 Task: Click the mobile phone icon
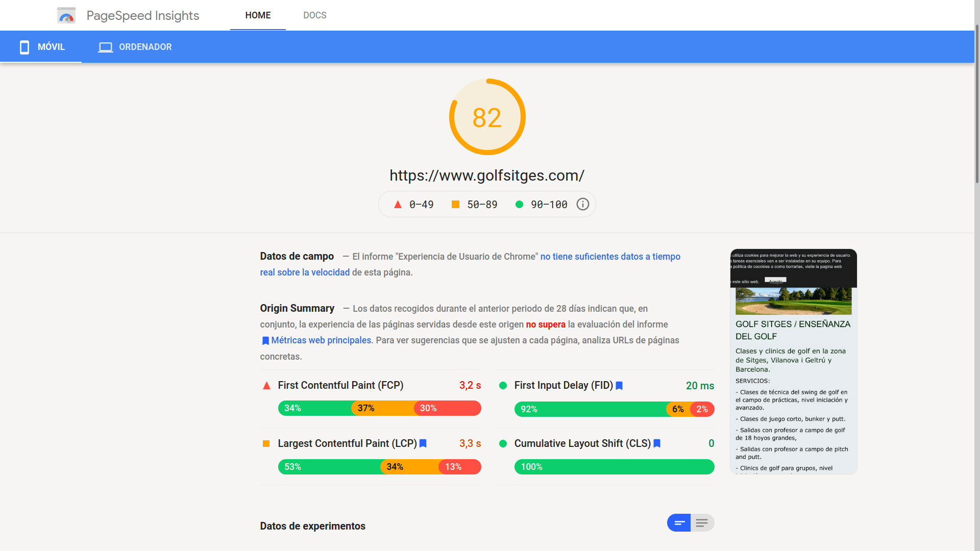click(24, 47)
